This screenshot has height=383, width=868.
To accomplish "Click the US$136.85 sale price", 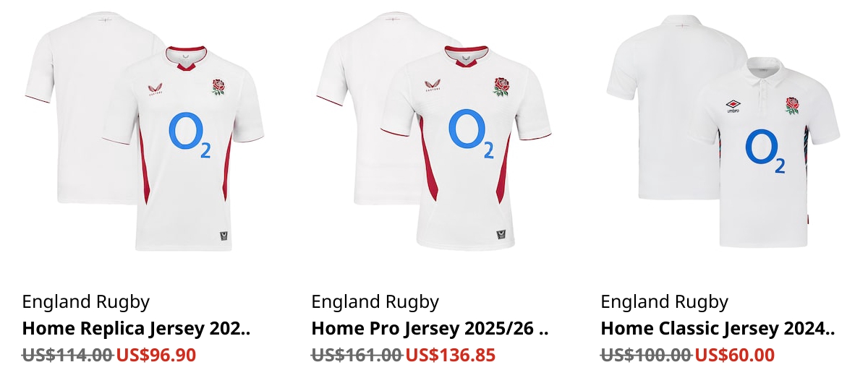I will tap(450, 355).
